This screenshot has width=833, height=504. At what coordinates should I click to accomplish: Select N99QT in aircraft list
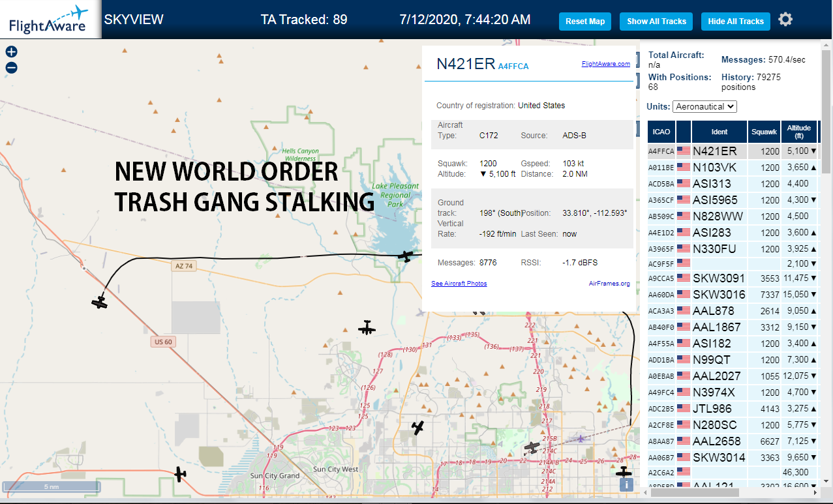pos(712,360)
